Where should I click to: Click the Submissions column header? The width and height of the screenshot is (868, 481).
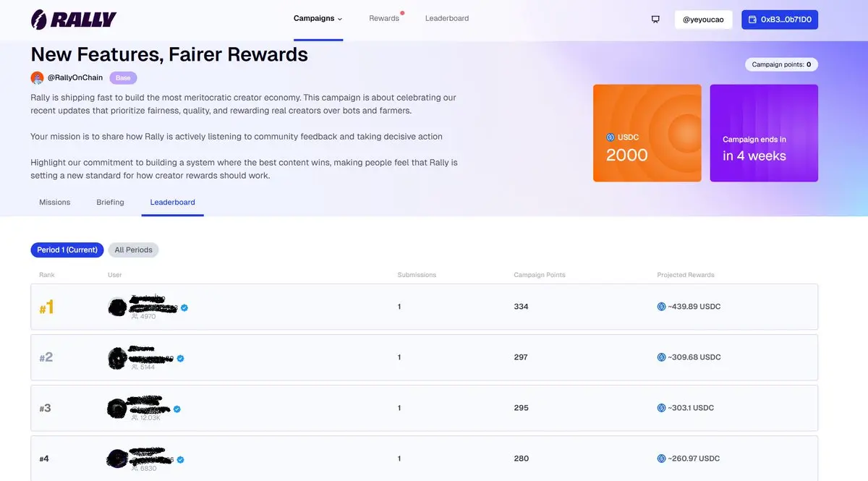(x=417, y=275)
